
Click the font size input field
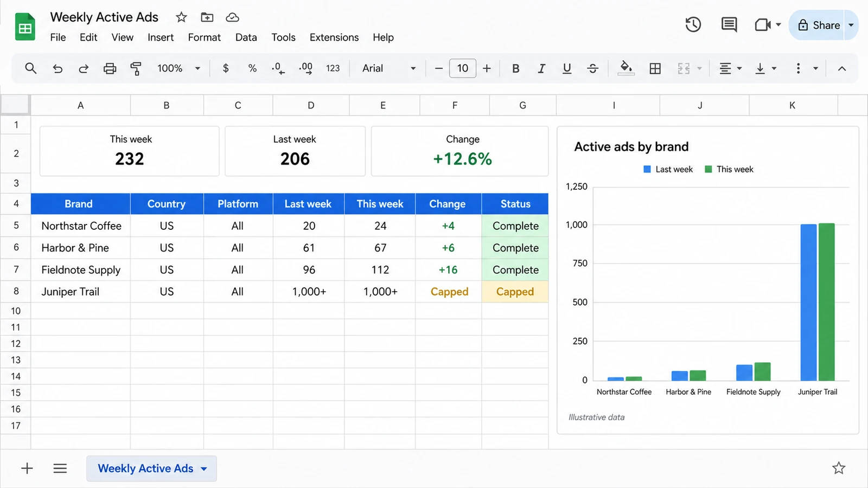tap(463, 68)
